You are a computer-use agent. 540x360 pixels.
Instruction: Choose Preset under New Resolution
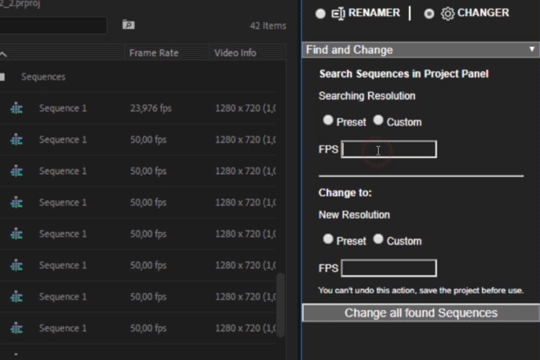tap(328, 239)
